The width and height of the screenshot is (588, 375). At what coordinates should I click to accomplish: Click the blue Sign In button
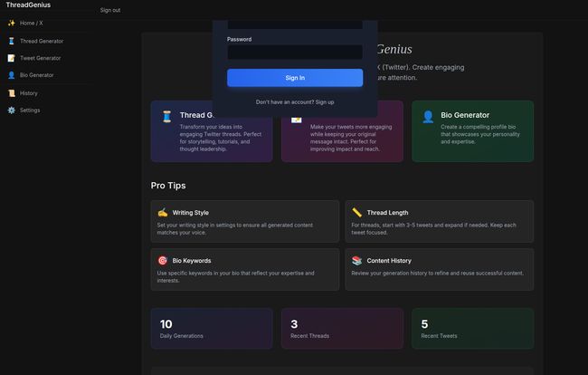(x=295, y=78)
